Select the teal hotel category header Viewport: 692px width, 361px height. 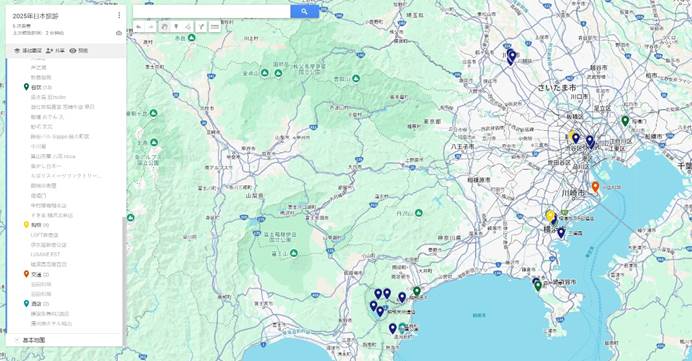click(x=36, y=304)
